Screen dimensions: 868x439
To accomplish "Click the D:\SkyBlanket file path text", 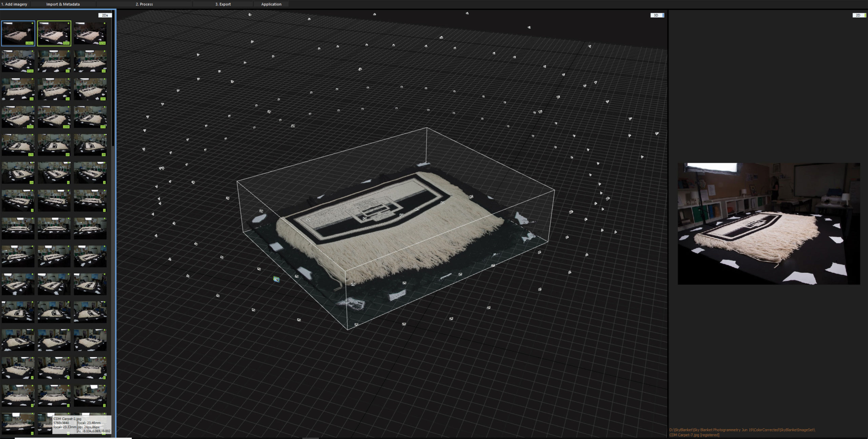I will [742, 430].
